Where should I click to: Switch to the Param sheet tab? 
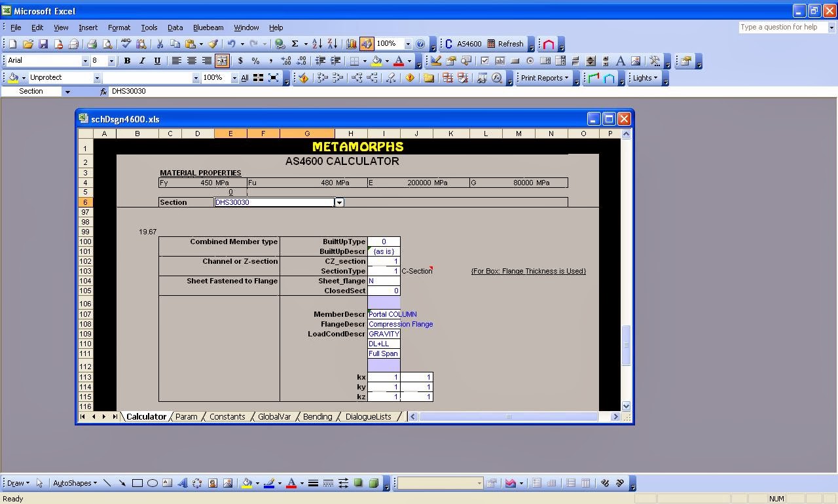click(x=186, y=416)
